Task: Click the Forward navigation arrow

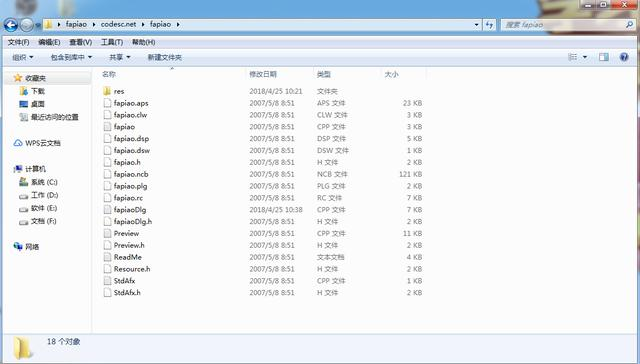Action: coord(27,25)
